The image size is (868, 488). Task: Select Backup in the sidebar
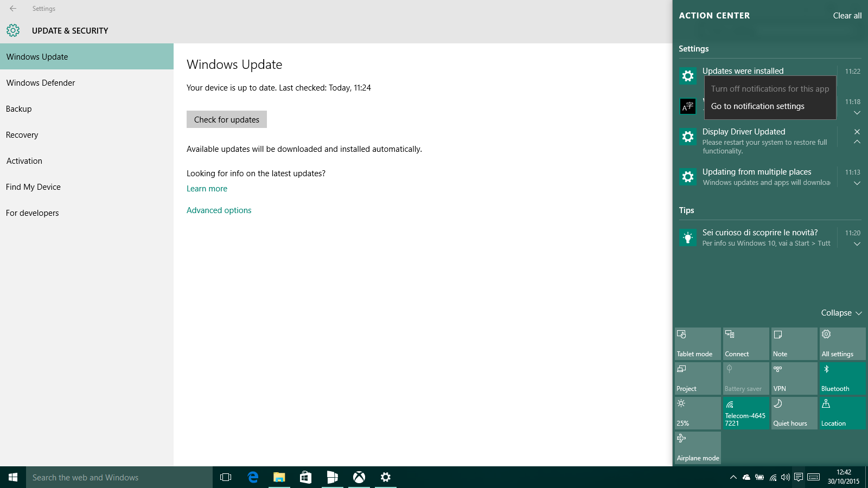point(87,108)
